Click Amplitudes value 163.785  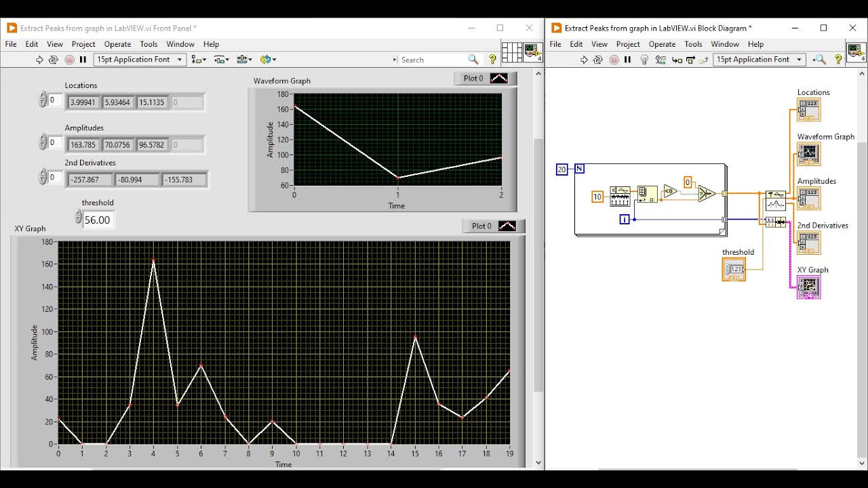(x=83, y=145)
